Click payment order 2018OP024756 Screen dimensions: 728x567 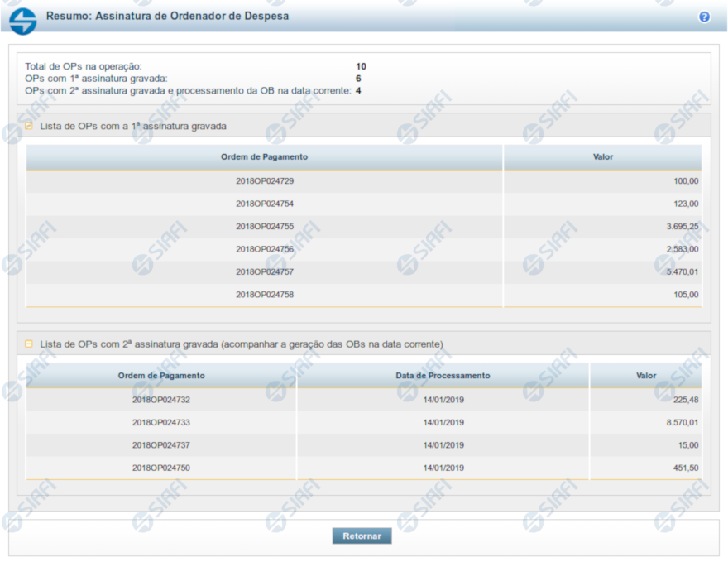[x=265, y=249]
